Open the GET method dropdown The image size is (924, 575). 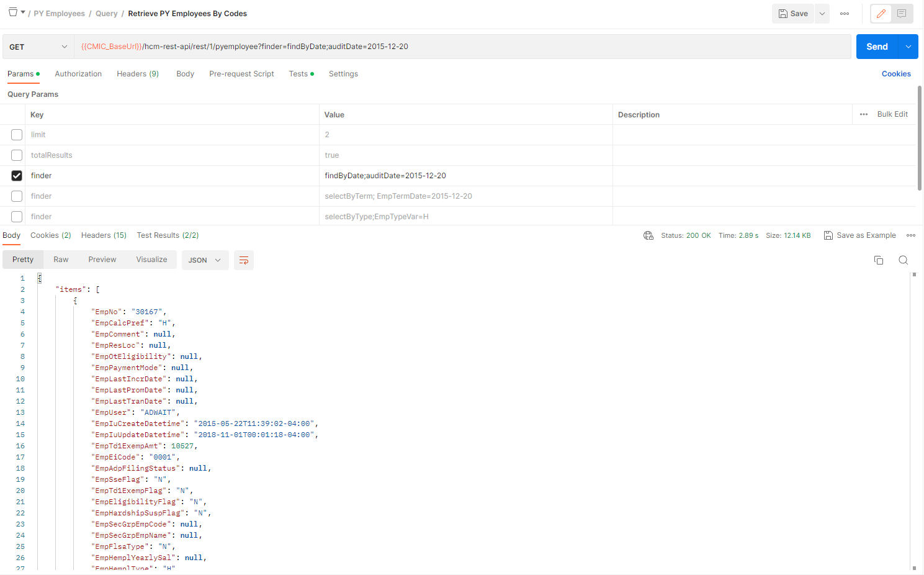click(x=38, y=47)
